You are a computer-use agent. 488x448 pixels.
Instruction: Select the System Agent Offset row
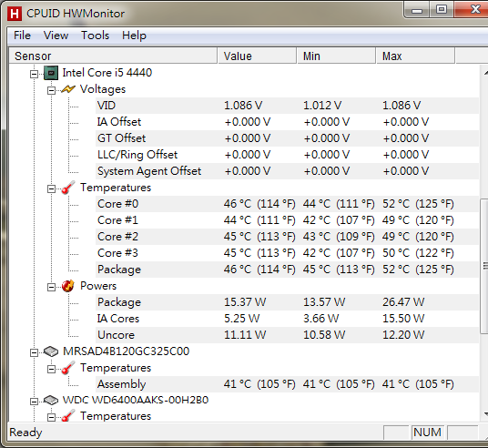[287, 171]
